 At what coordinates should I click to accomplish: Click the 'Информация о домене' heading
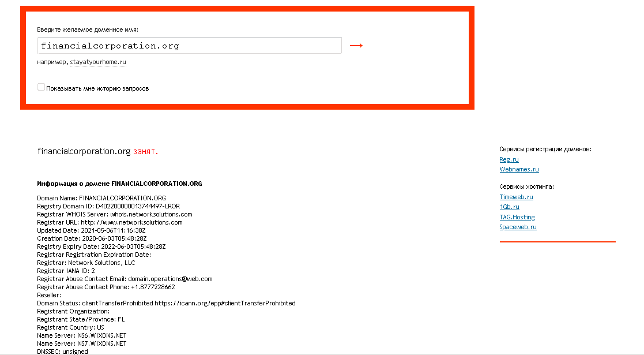(x=119, y=184)
